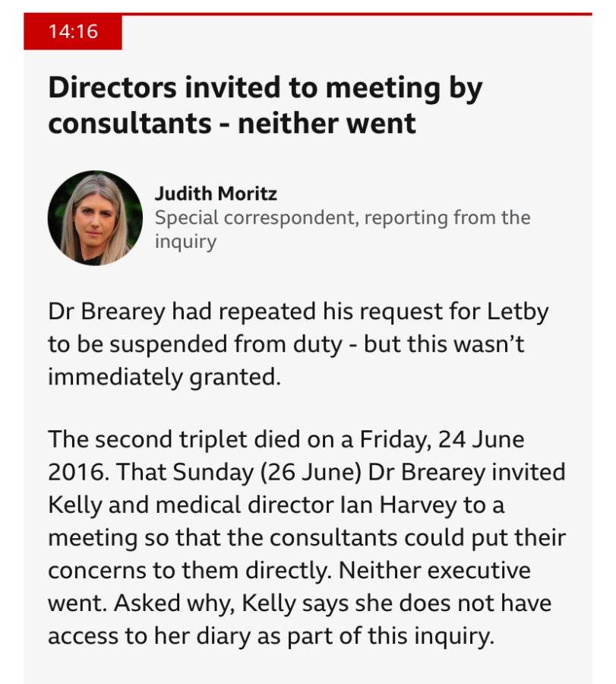The image size is (616, 684).
Task: Select the author name Judith Moritz
Action: [x=216, y=194]
